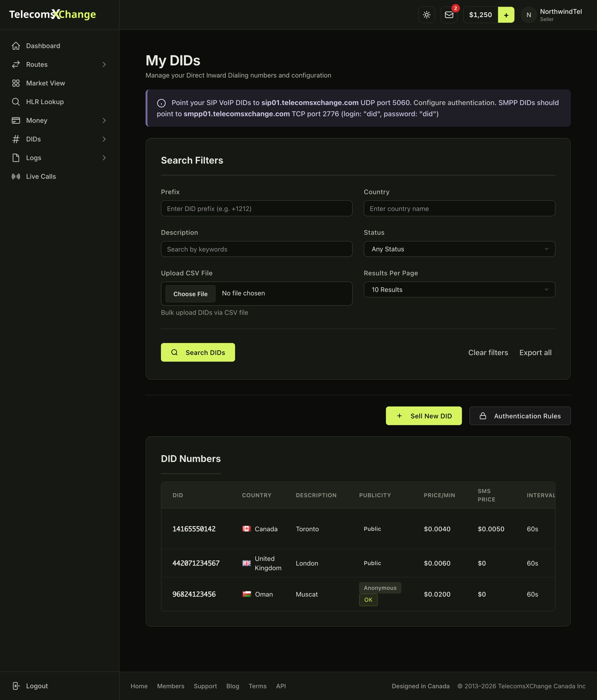Click the Logout door icon
This screenshot has width=597, height=700.
pyautogui.click(x=16, y=686)
